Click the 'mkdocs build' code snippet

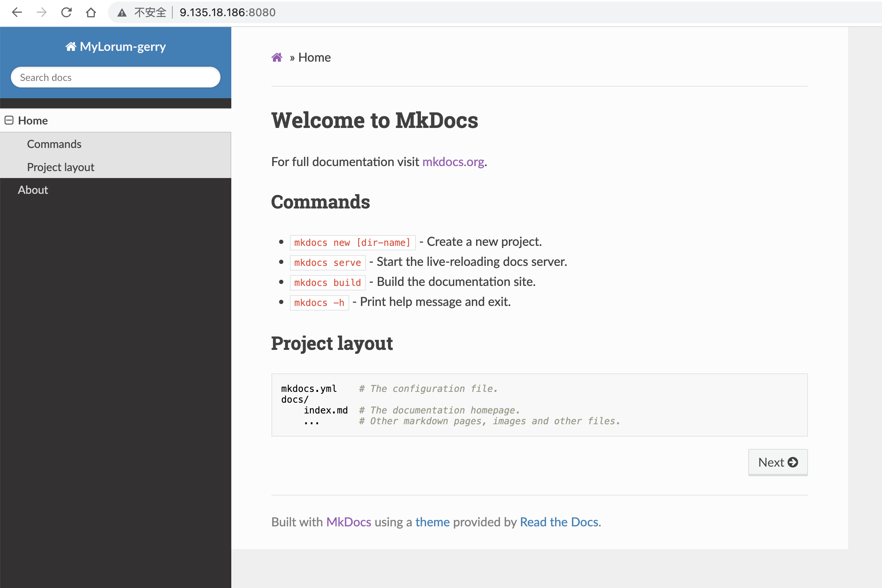point(328,282)
